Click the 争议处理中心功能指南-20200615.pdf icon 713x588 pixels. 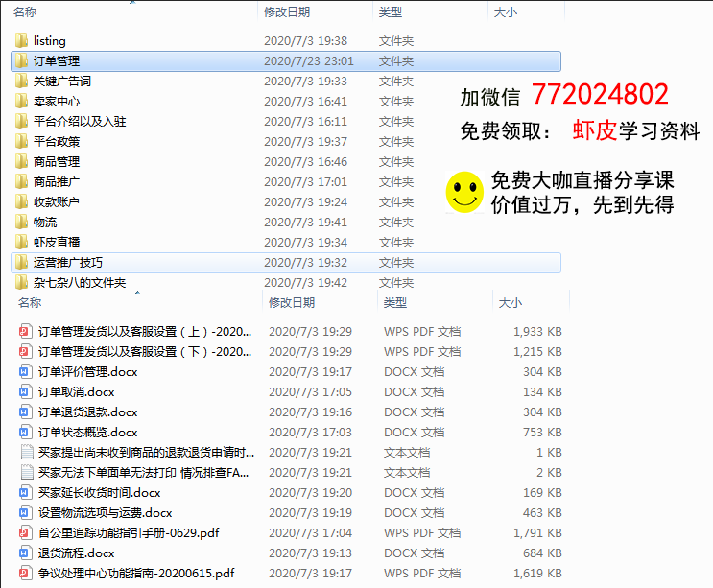(x=26, y=573)
